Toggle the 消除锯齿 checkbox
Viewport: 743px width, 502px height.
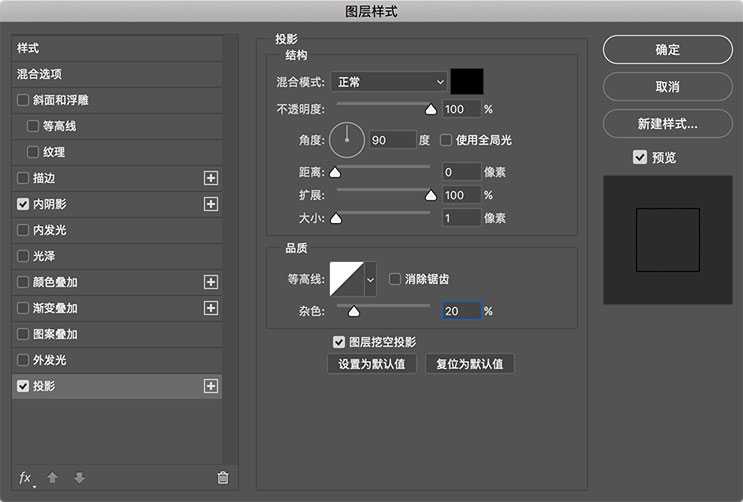click(x=395, y=279)
